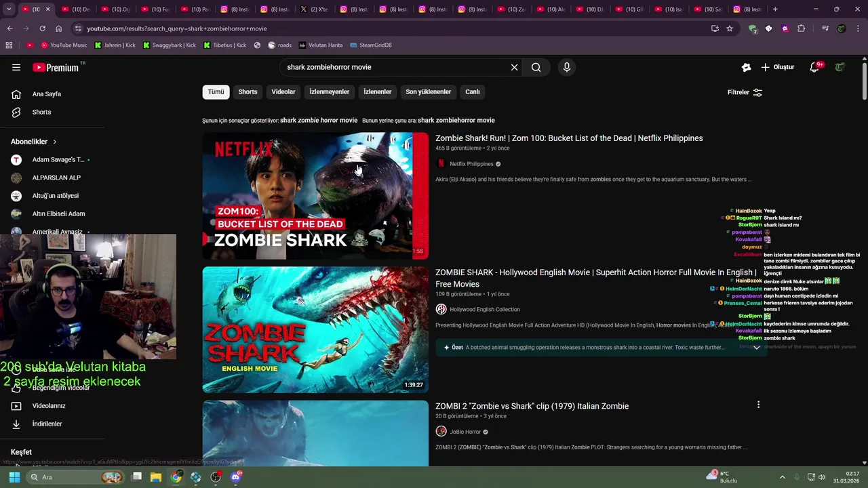This screenshot has width=868, height=488.
Task: Open Tibetius | Kick bookmark
Action: click(x=224, y=45)
